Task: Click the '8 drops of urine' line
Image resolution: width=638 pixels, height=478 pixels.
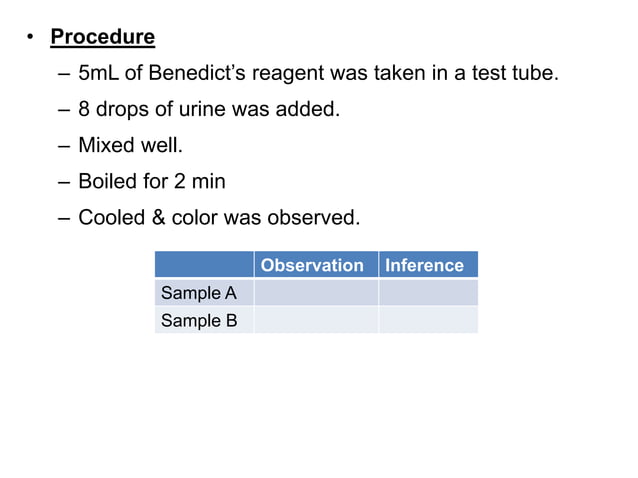Action: (x=209, y=109)
